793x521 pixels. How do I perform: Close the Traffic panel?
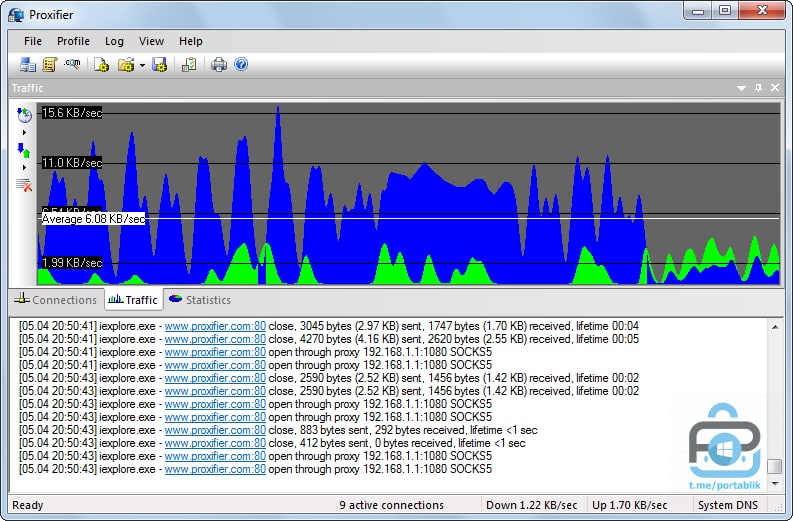coord(775,88)
